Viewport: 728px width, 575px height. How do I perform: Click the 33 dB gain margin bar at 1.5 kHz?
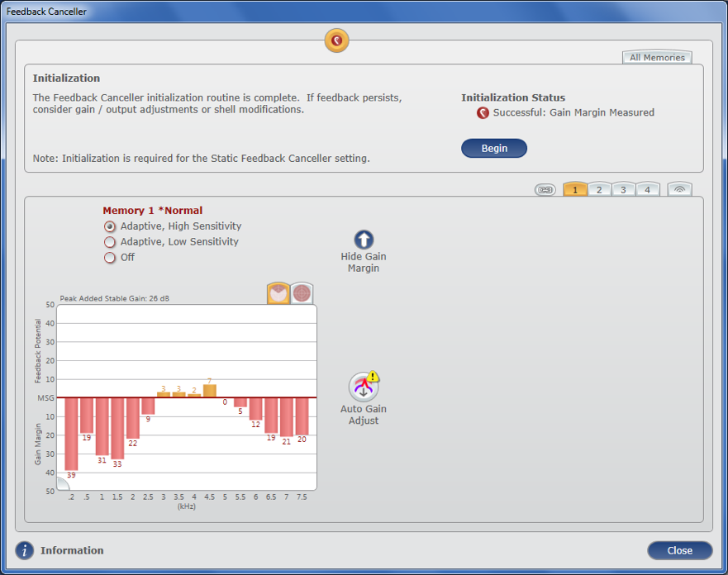[117, 429]
